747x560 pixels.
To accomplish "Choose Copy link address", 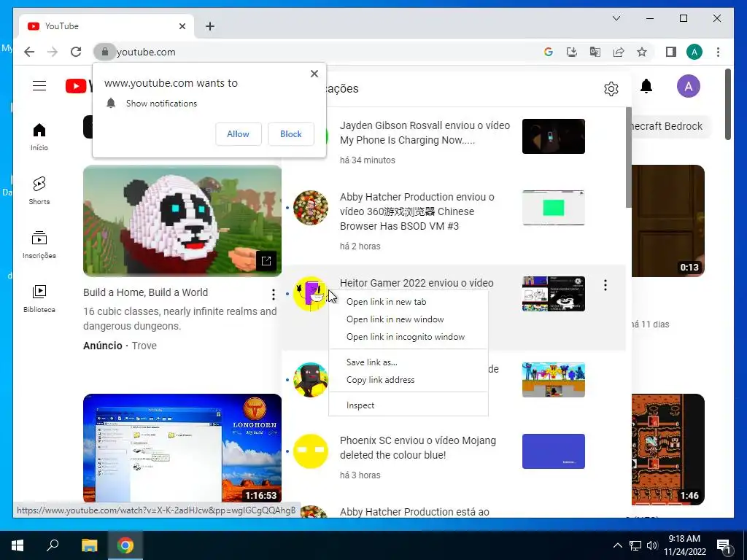I will 409,380.
